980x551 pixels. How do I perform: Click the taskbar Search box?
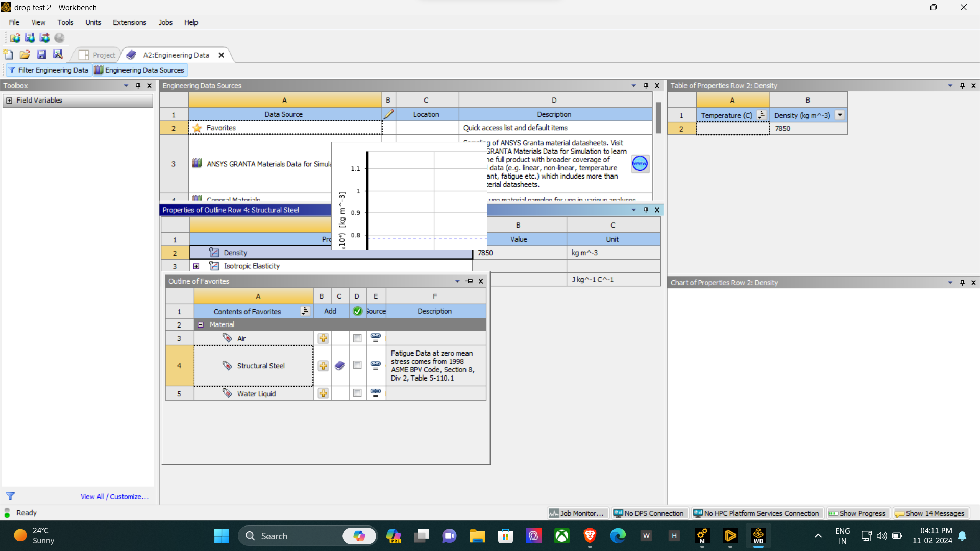pos(307,536)
